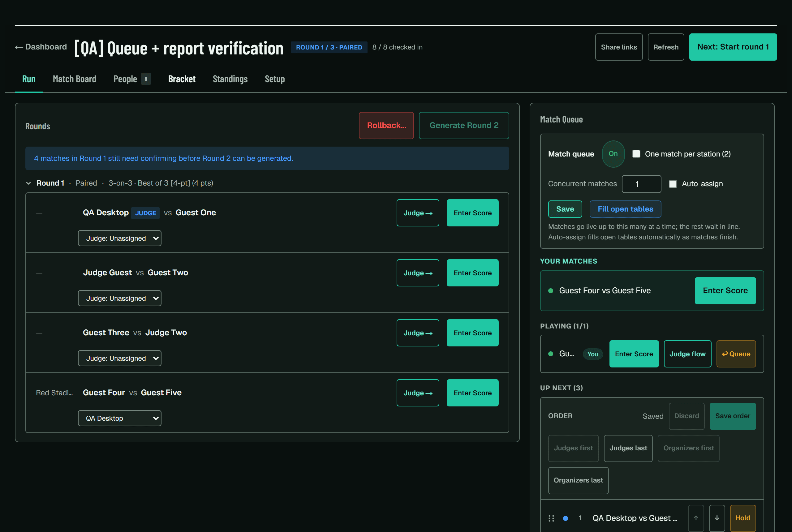Open judge dropdown for Guest Three match
The height and width of the screenshot is (532, 792).
tap(119, 358)
